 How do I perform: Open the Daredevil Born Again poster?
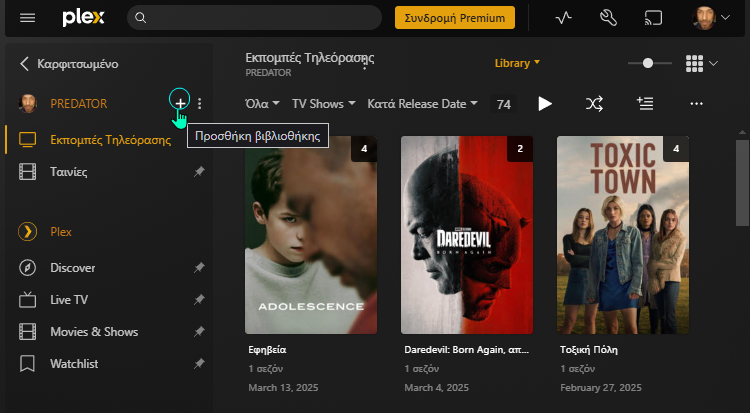click(467, 235)
